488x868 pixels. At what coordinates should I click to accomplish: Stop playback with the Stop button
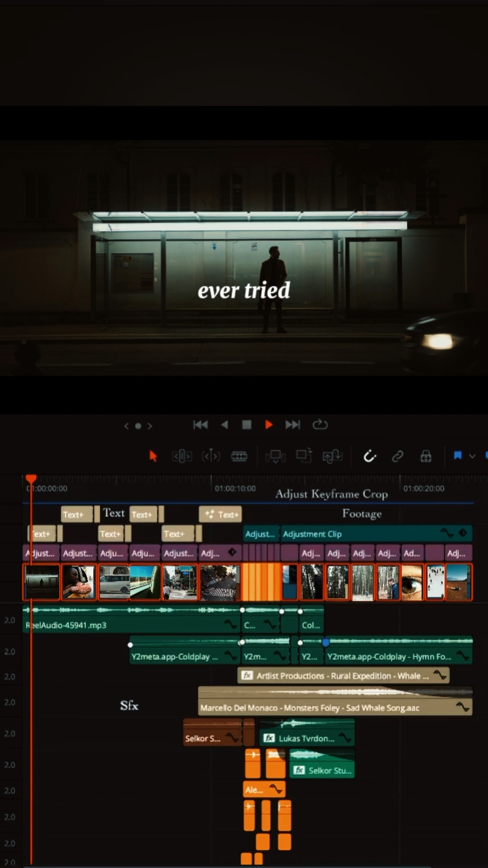(x=246, y=425)
